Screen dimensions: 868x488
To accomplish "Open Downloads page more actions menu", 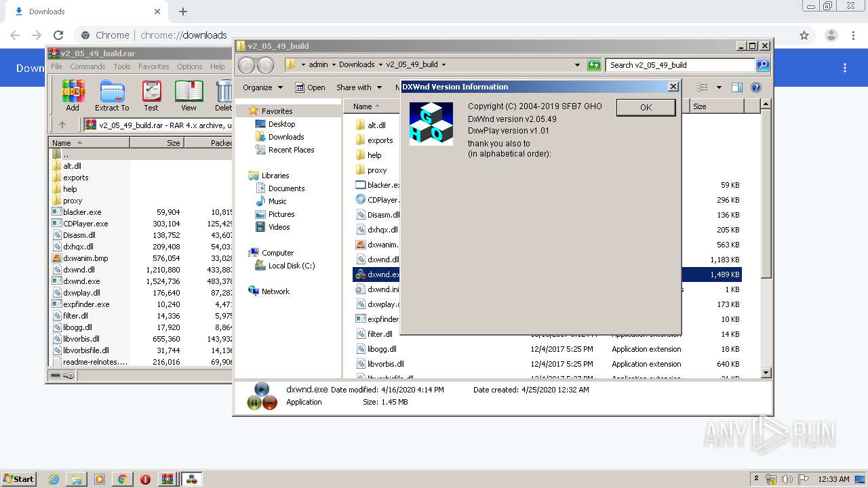I will 845,68.
